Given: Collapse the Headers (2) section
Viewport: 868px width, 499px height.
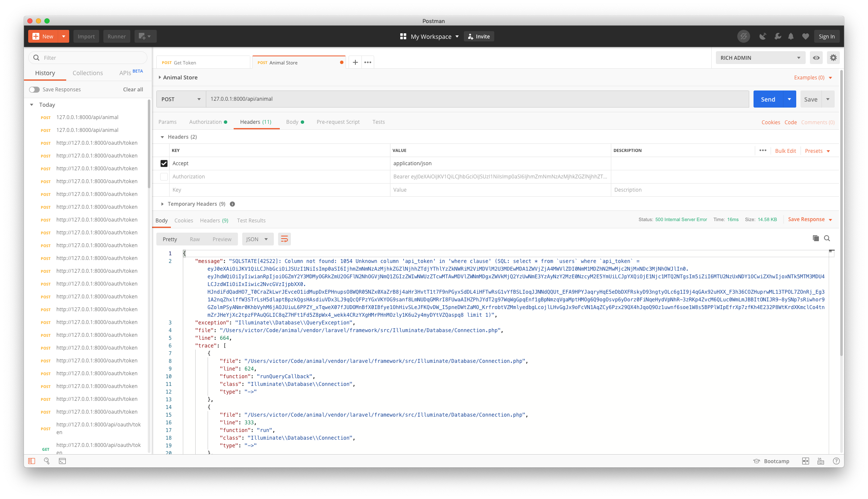Looking at the screenshot, I should (x=162, y=137).
